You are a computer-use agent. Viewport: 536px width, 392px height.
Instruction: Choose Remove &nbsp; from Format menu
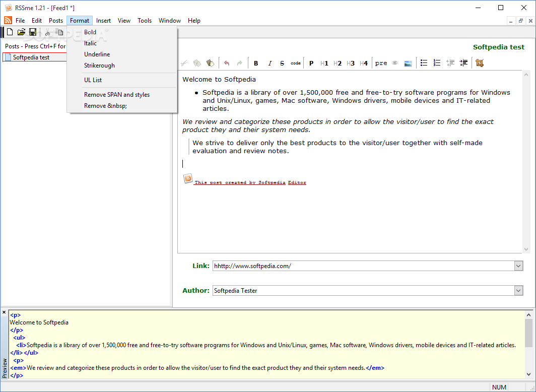(122, 106)
